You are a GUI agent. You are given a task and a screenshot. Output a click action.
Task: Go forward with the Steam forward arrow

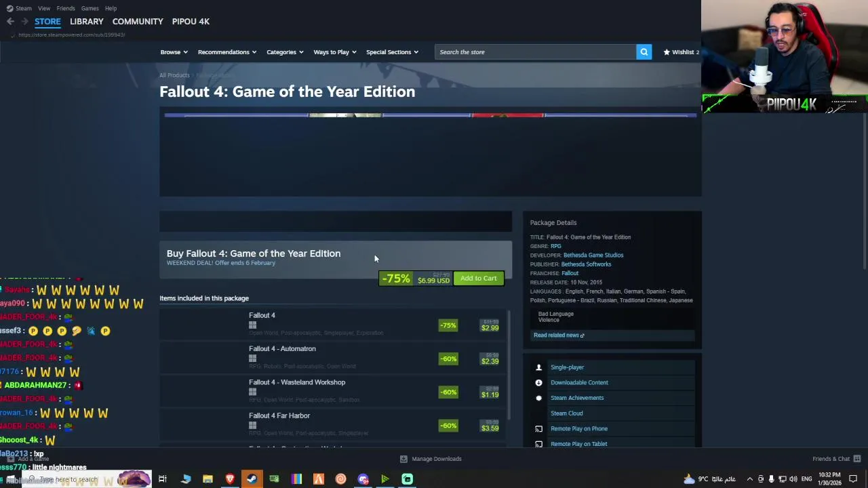(24, 22)
